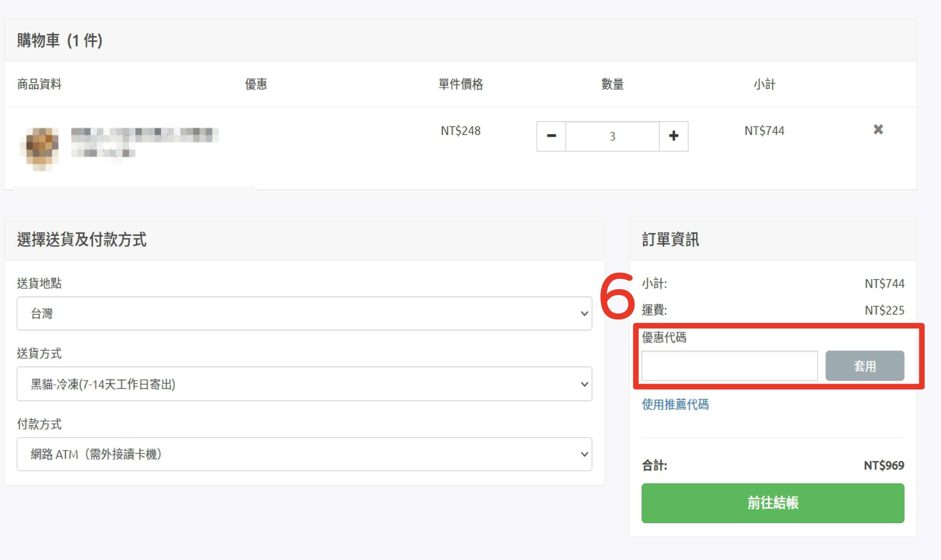Click the 使用推薦代碼 link
941x560 pixels.
(675, 405)
